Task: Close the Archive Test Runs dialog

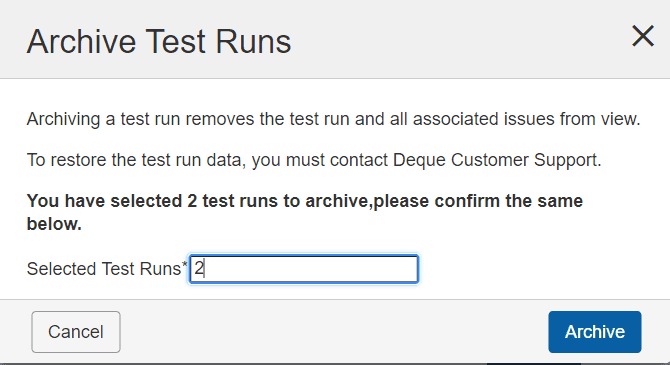Action: [x=643, y=36]
